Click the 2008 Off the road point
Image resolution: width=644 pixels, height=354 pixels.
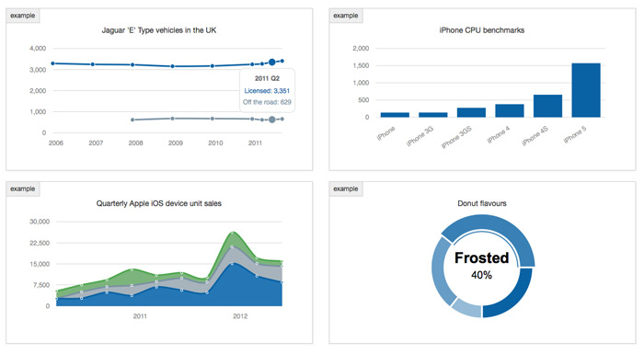point(132,120)
